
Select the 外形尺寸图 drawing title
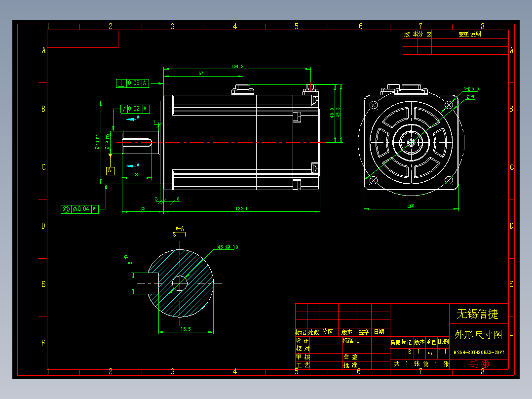tap(478, 334)
